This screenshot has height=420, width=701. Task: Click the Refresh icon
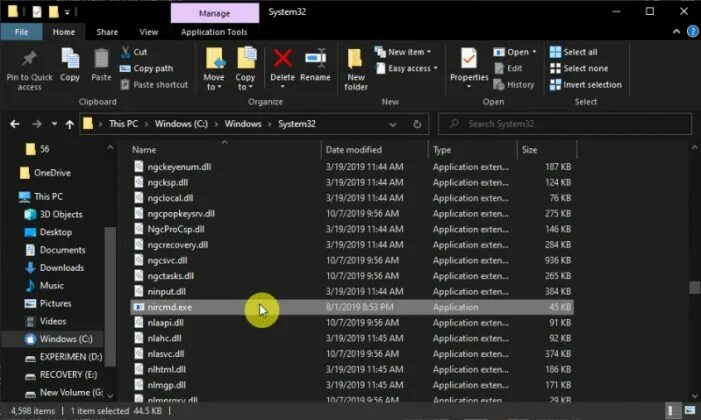tap(417, 124)
